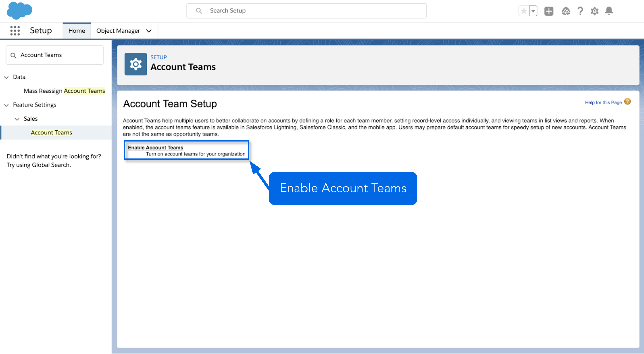Switch to the Object Manager tab
The image size is (644, 354).
coord(118,31)
